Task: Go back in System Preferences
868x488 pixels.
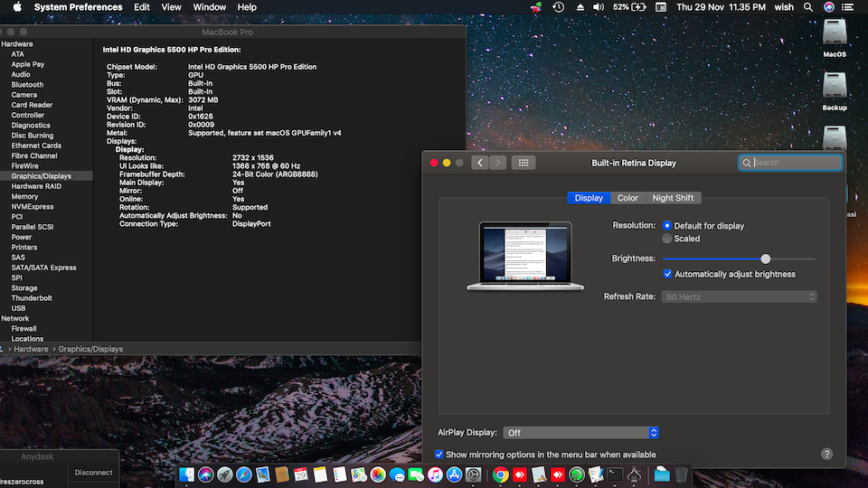Action: tap(480, 163)
